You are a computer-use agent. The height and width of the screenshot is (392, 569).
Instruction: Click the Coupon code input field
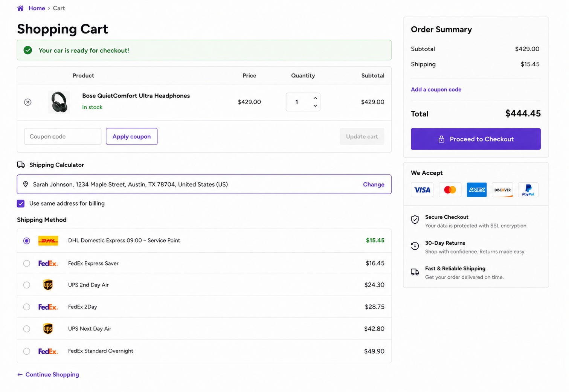point(63,136)
